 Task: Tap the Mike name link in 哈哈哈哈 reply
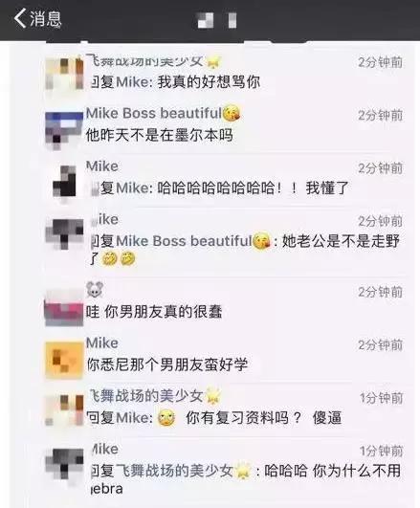click(x=134, y=188)
